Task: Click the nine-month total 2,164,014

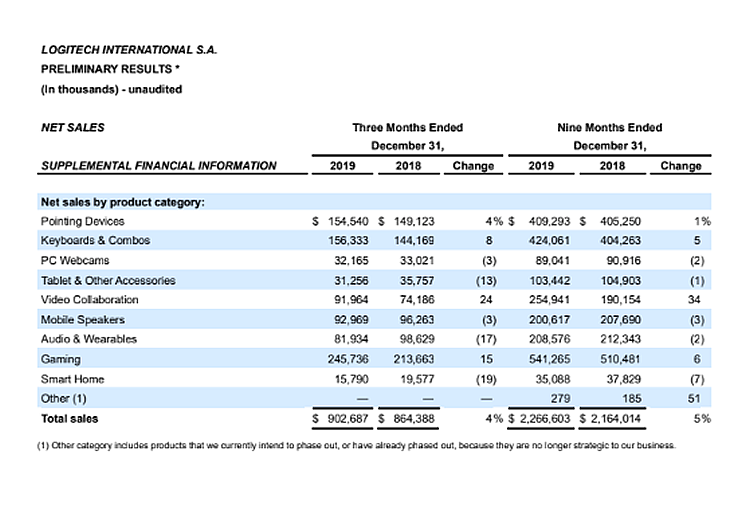Action: [x=616, y=419]
